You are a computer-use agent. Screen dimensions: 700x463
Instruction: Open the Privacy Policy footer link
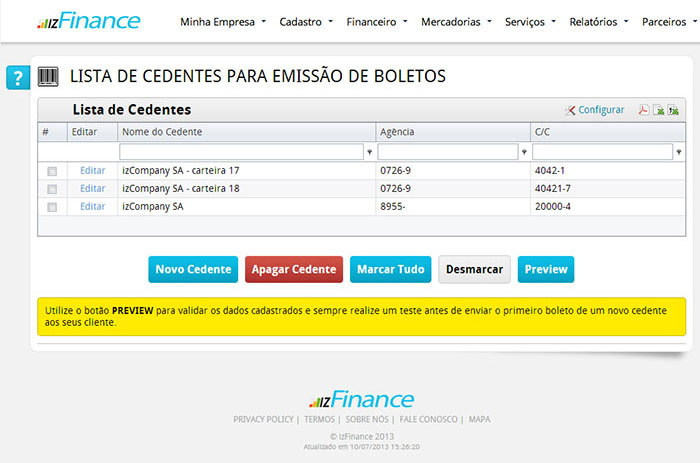click(263, 419)
